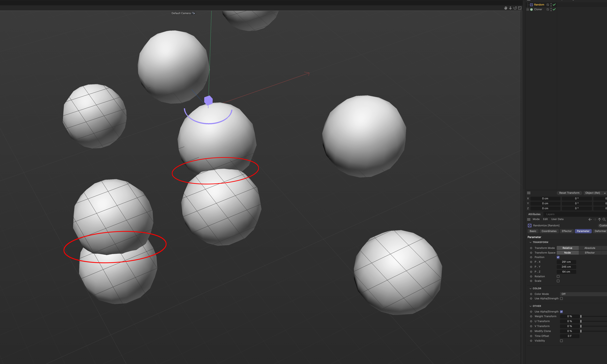Click the P . Y field with 245 cm
Screen dimensions: 607x364
point(566,267)
